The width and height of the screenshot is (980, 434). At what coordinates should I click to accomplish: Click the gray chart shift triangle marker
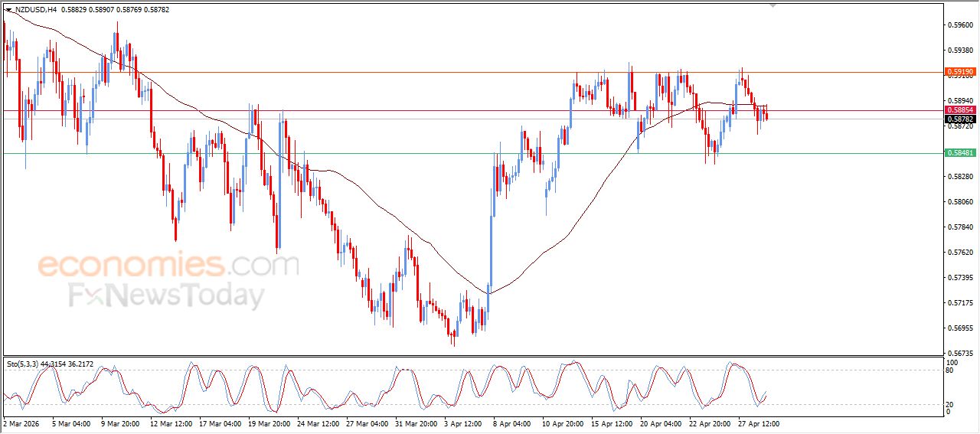coord(773,5)
